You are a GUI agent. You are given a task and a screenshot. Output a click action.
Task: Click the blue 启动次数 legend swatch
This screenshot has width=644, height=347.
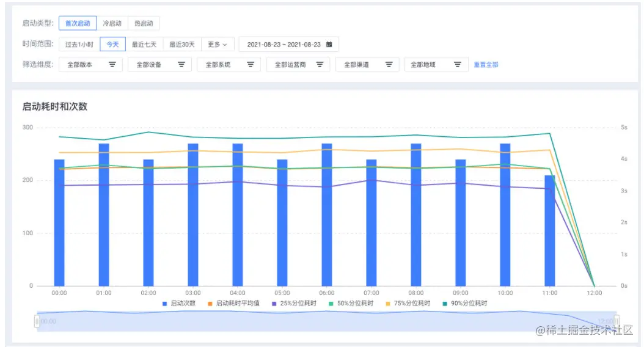[x=164, y=304]
